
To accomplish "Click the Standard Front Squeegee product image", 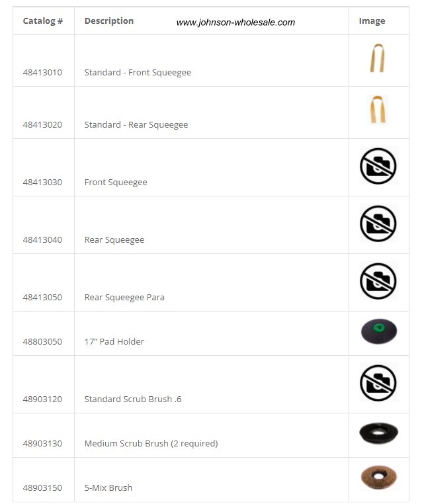I will coord(377,58).
